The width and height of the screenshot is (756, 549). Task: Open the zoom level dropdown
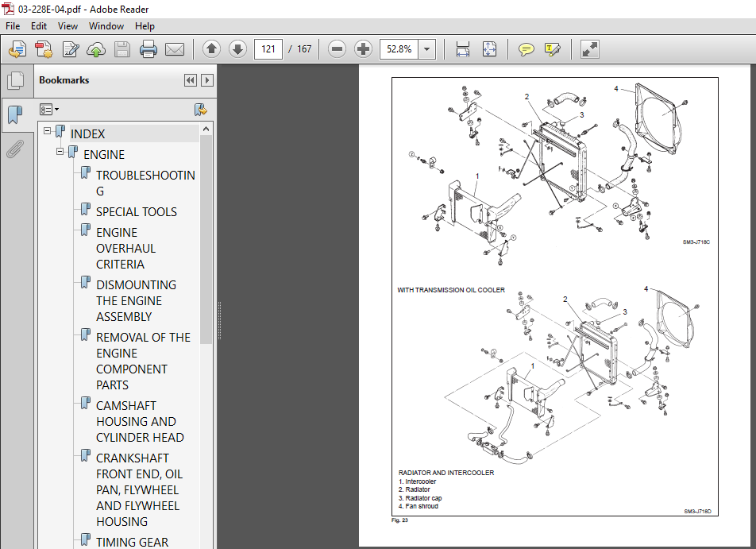click(426, 49)
